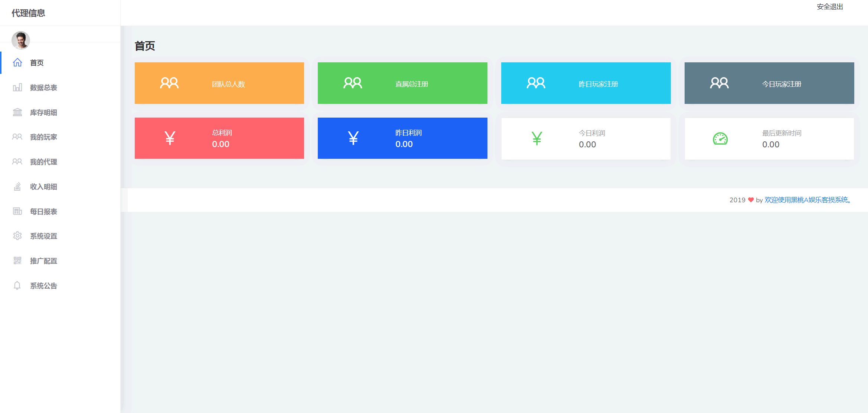Screen dimensions: 868x413
Task: Click the orange 团队总人数 card
Action: [x=219, y=83]
